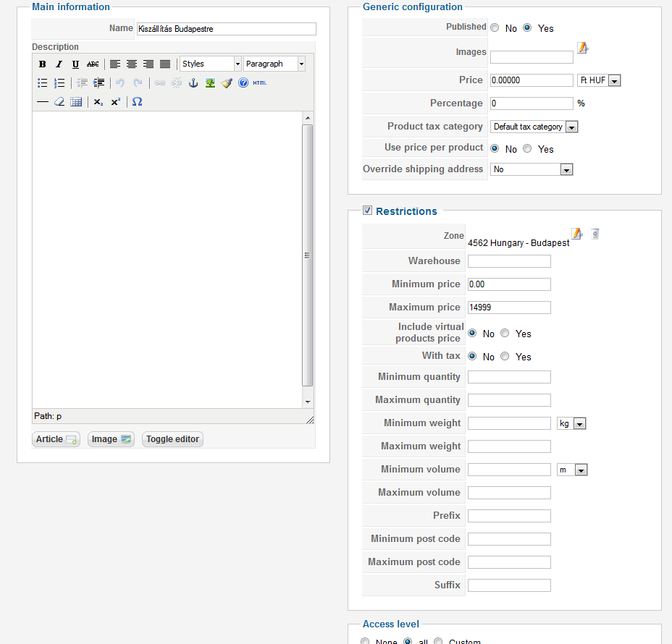Undo the last editor change
Image resolution: width=672 pixels, height=644 pixels.
tap(120, 83)
